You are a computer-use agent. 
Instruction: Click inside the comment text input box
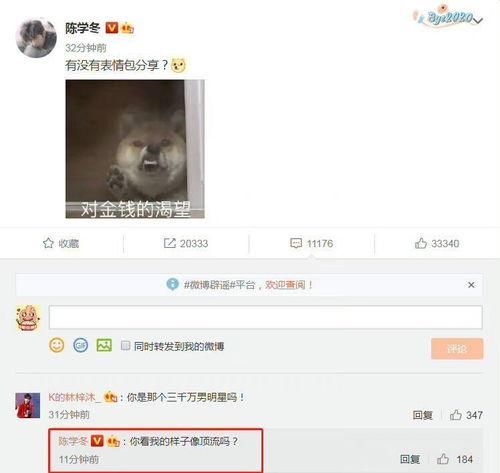point(266,317)
